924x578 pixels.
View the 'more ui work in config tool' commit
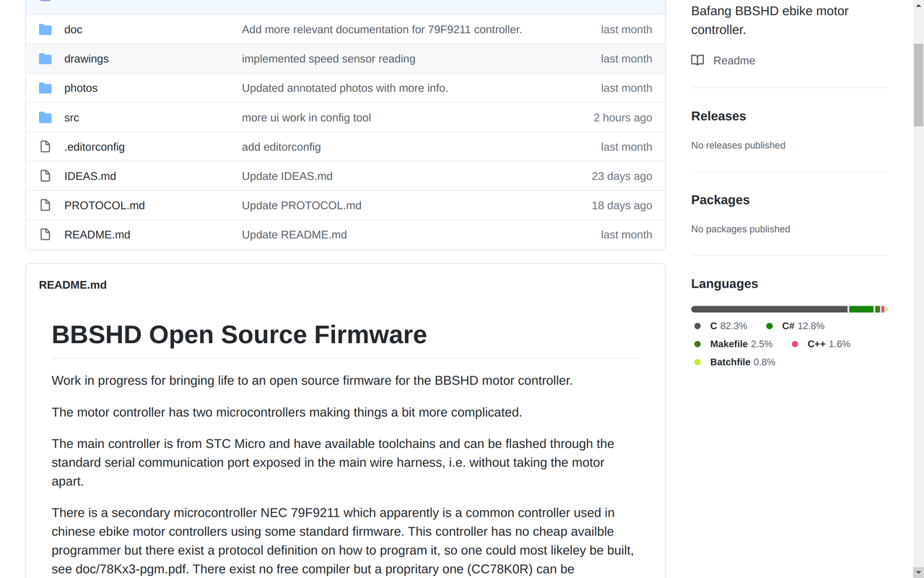(306, 117)
